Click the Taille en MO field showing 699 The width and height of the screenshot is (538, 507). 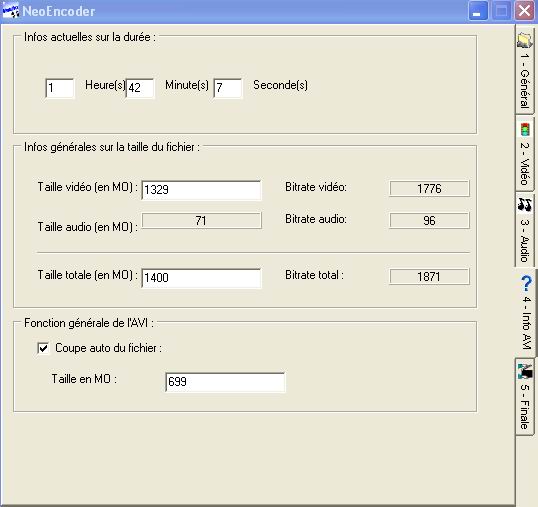[x=225, y=382]
